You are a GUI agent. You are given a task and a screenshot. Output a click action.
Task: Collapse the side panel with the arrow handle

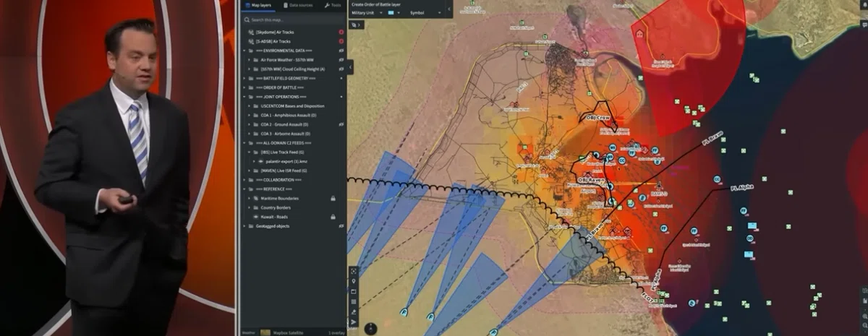[x=350, y=66]
